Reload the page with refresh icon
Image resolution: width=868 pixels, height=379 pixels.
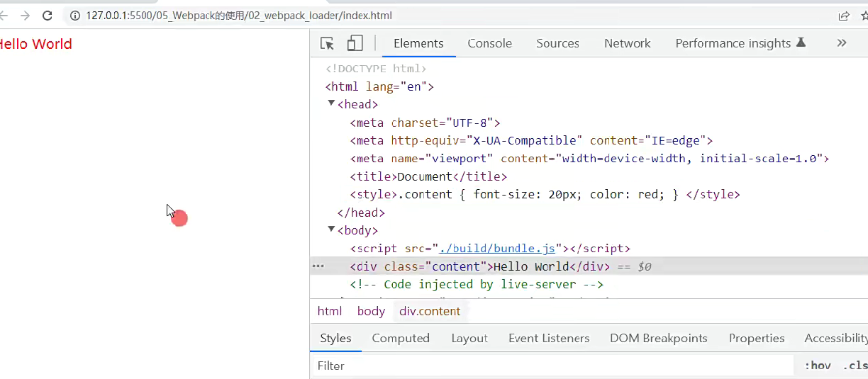click(48, 16)
